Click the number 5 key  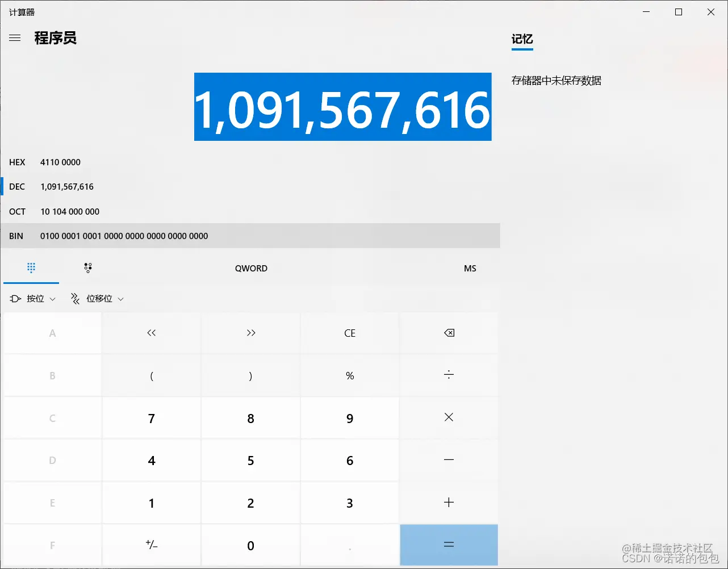250,461
